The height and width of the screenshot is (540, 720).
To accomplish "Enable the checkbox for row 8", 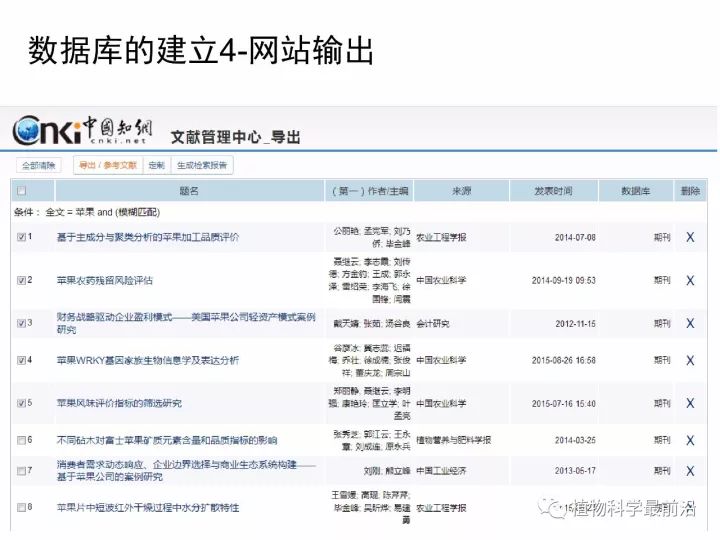I will click(21, 507).
